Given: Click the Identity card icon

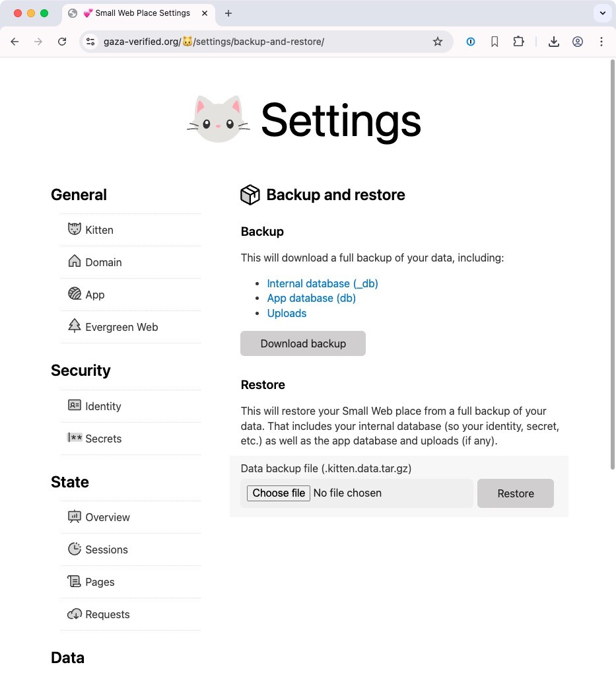Looking at the screenshot, I should (x=75, y=406).
